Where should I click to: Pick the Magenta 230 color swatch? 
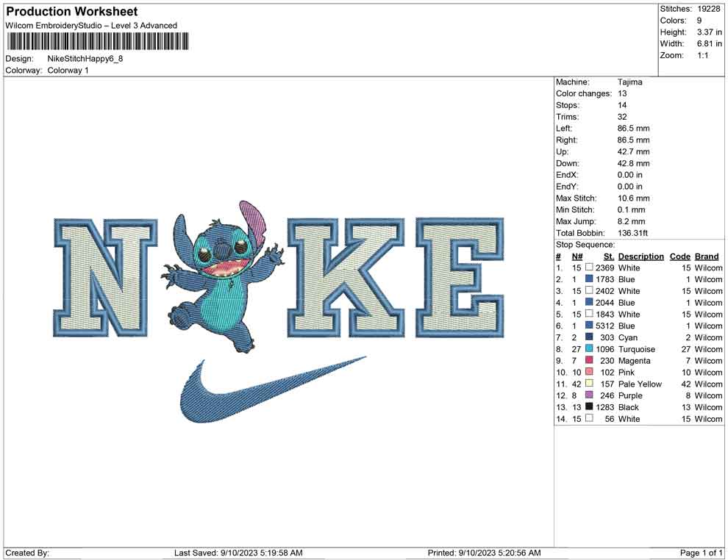click(x=589, y=360)
